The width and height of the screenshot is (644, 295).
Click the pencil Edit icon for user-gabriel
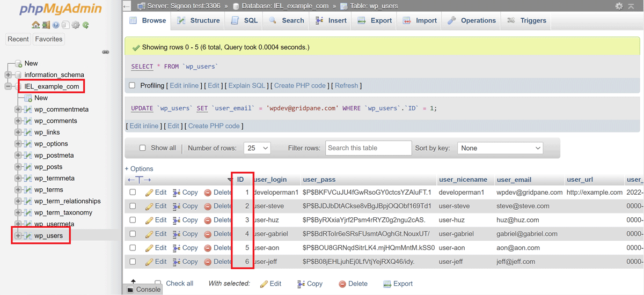[x=149, y=234]
